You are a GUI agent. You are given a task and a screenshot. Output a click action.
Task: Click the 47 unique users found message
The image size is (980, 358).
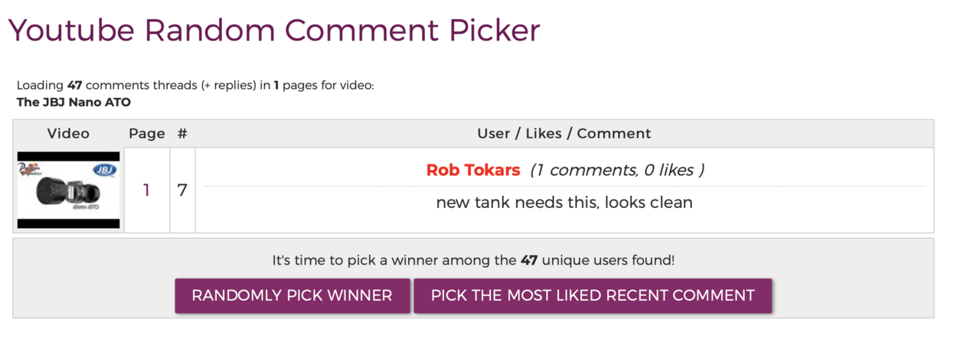pos(473,260)
